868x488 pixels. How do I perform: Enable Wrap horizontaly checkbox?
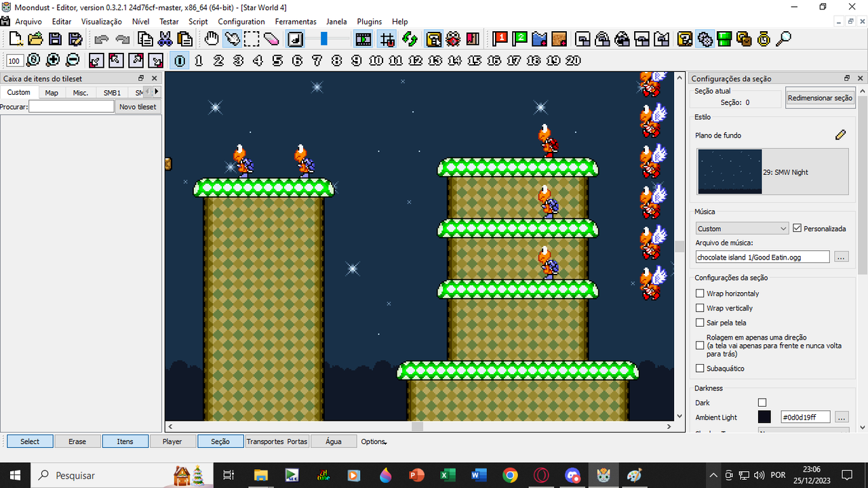(700, 293)
